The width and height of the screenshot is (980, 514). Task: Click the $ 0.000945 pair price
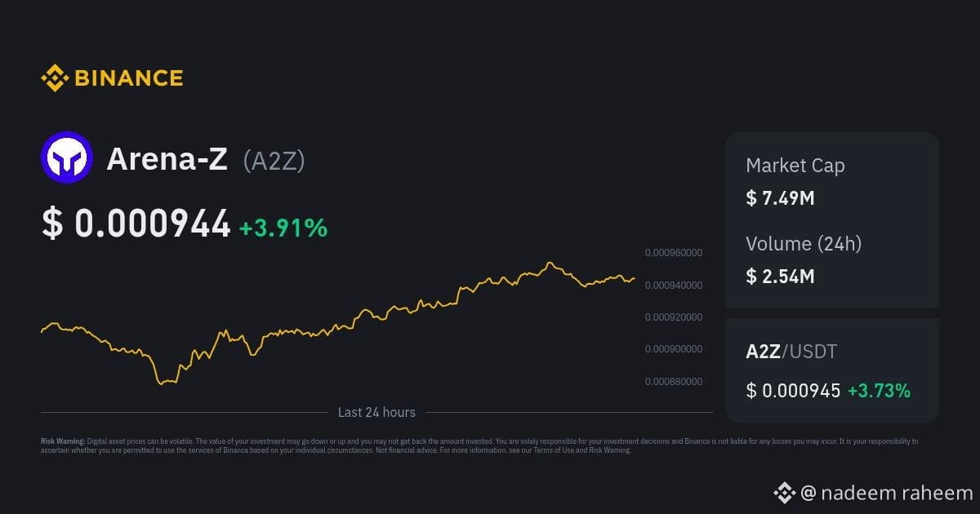coord(793,391)
